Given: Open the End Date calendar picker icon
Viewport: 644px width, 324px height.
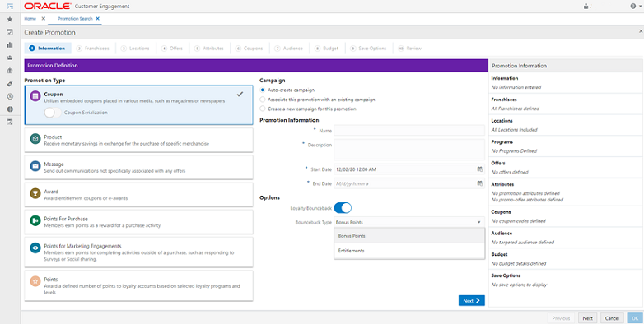Looking at the screenshot, I should 479,183.
